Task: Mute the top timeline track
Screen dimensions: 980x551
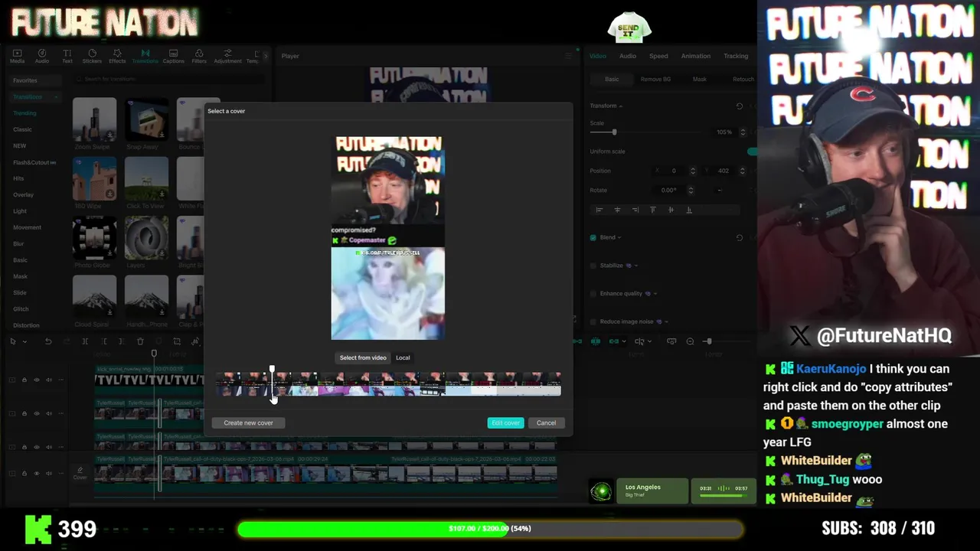Action: pos(48,380)
